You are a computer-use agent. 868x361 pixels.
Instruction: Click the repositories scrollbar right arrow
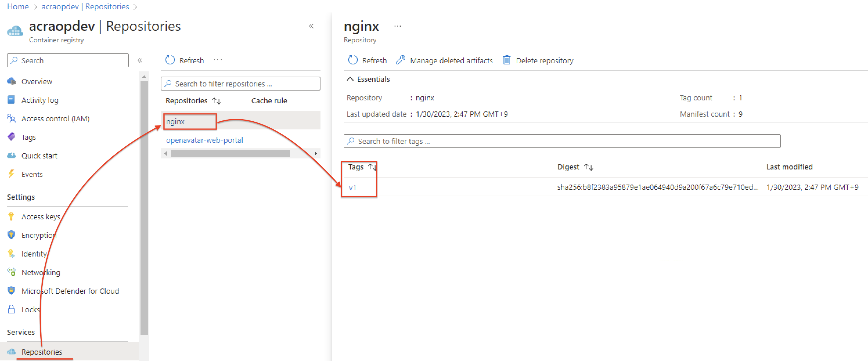click(x=316, y=154)
